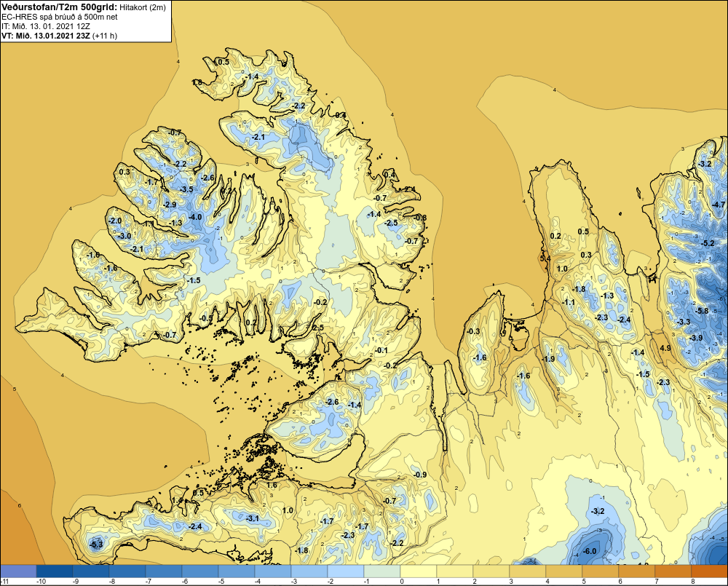The image size is (728, 586).
Task: Select the legend swatch between -4 and -3
Action: click(x=273, y=571)
